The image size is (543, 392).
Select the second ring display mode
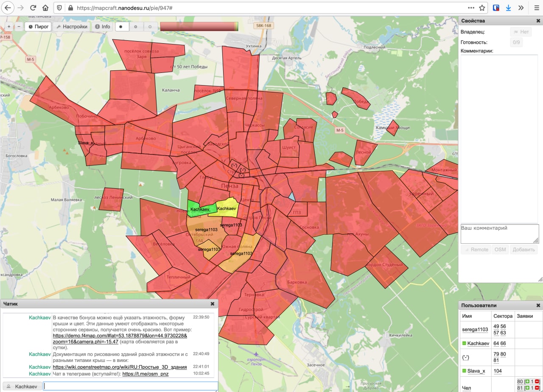tap(135, 26)
